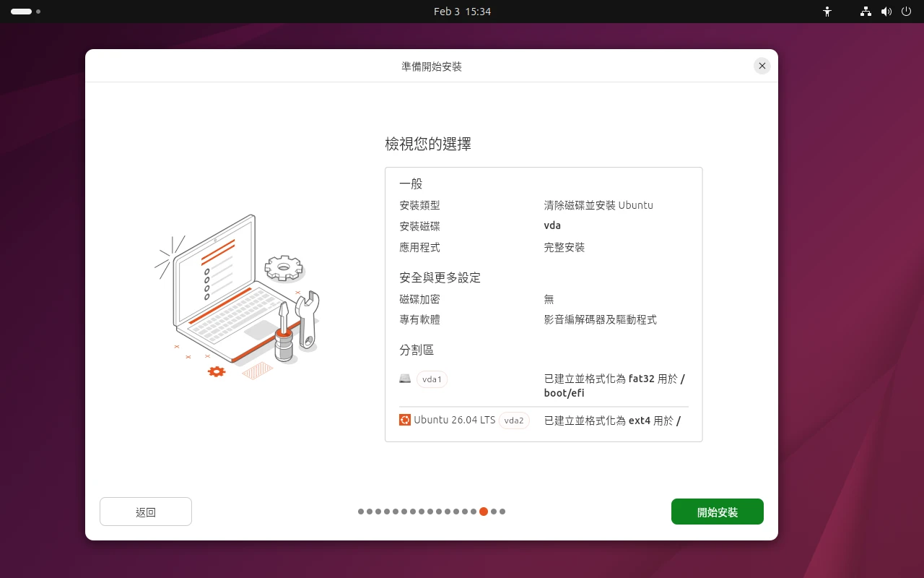This screenshot has height=578, width=924.
Task: Click the 準備開始安裝 window title
Action: tap(432, 66)
